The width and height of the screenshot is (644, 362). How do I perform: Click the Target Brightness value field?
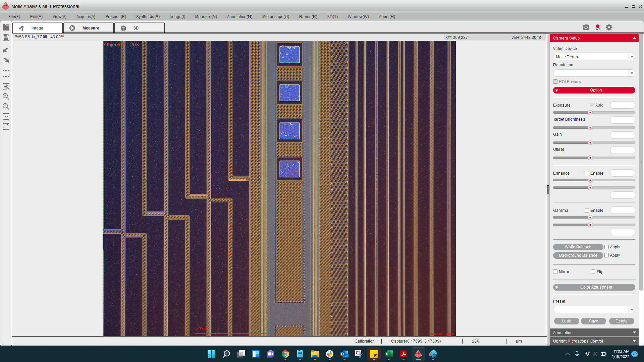tap(623, 120)
